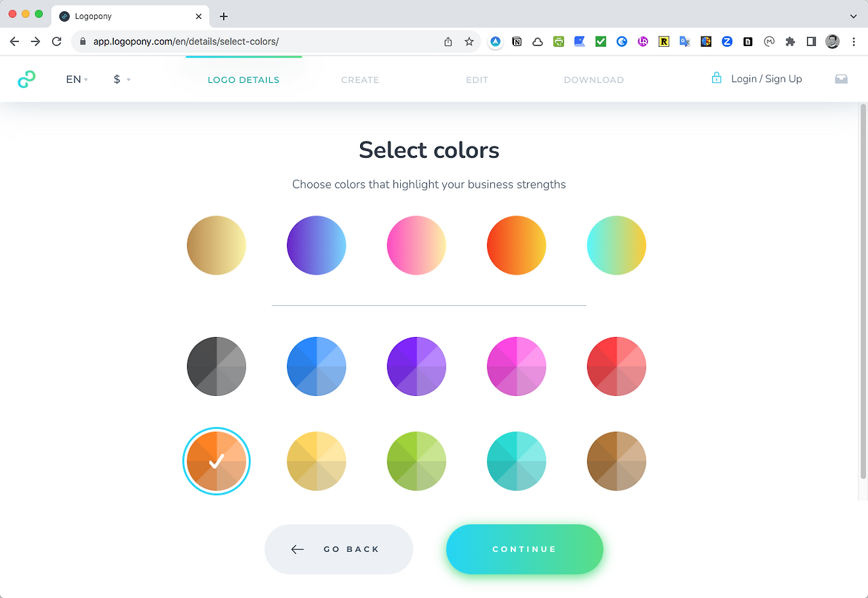This screenshot has height=598, width=868.
Task: Click the purple circular extension icon
Action: point(643,41)
